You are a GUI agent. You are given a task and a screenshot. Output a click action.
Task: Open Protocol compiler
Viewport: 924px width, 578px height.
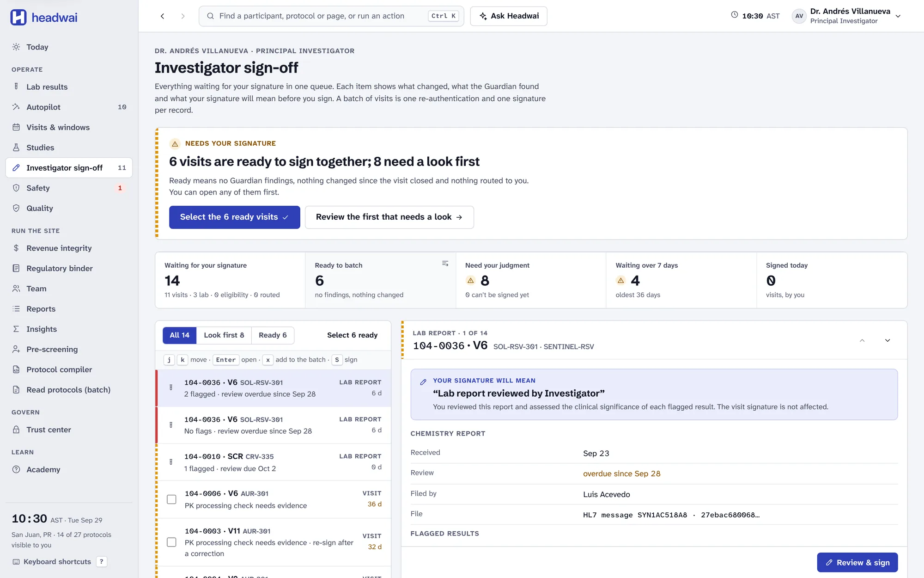[x=69, y=369]
